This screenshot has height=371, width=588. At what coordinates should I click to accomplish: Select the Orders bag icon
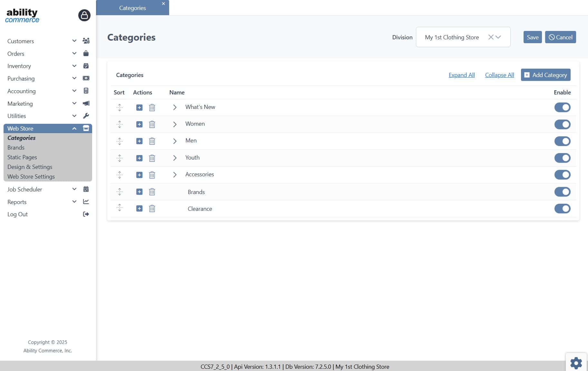pyautogui.click(x=86, y=53)
